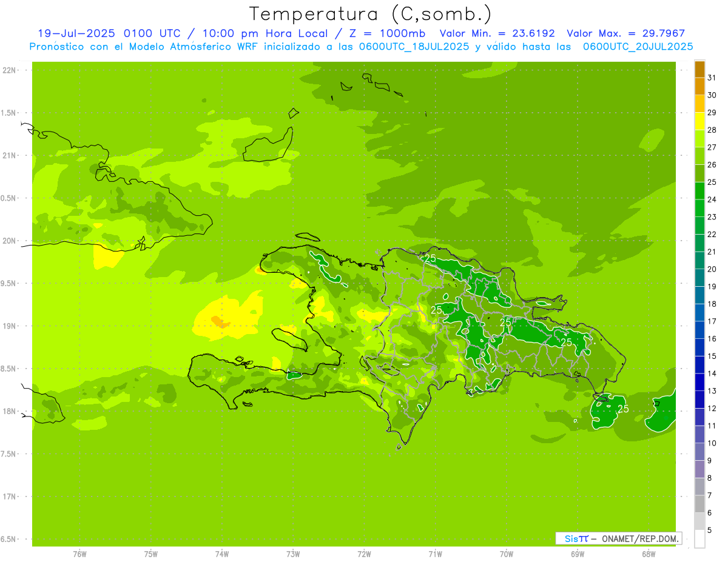Click the legend value '10'
Image resolution: width=728 pixels, height=562 pixels.
click(712, 443)
